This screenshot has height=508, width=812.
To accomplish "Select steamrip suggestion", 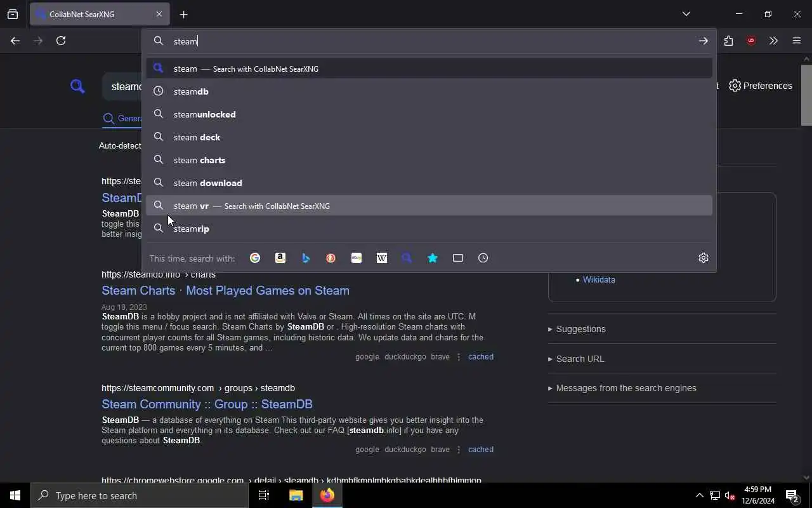I will pos(429,229).
